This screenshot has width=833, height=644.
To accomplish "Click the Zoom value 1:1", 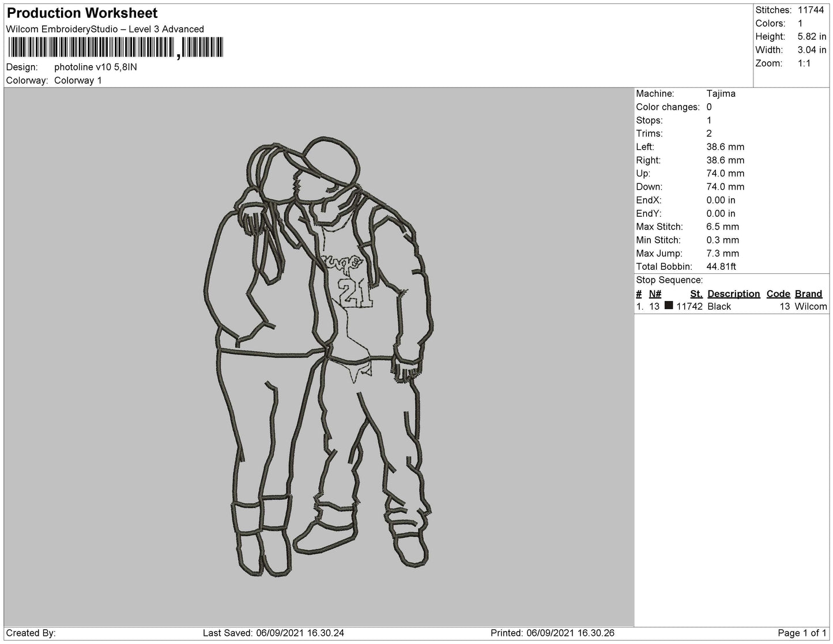I will click(804, 63).
